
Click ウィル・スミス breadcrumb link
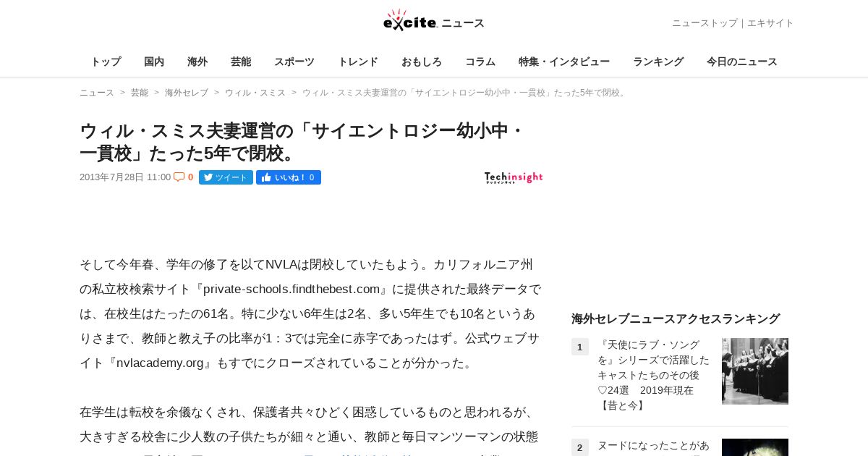pos(255,93)
